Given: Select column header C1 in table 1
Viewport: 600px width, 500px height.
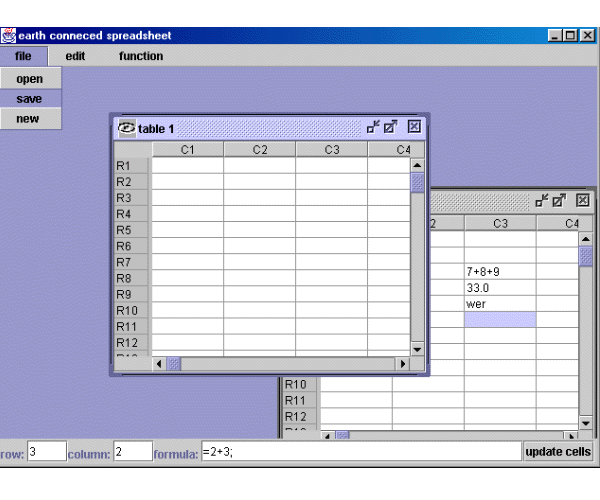Looking at the screenshot, I should coord(188,150).
